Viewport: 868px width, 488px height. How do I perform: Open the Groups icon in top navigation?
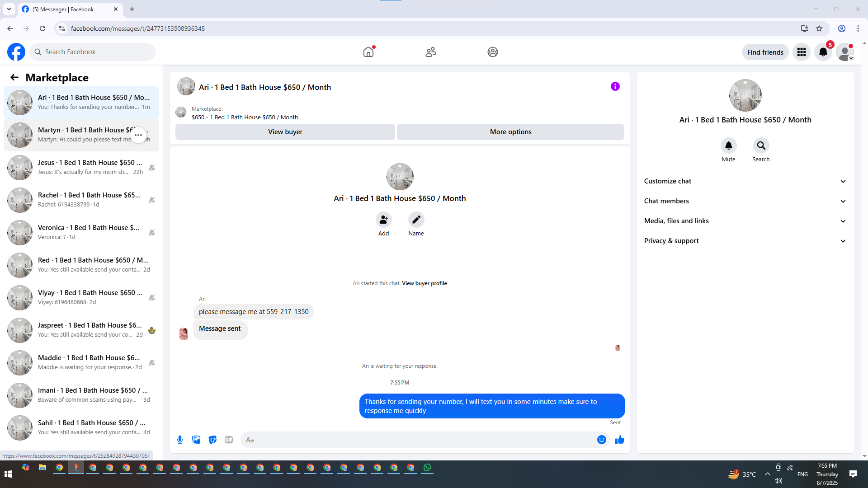[x=493, y=52]
